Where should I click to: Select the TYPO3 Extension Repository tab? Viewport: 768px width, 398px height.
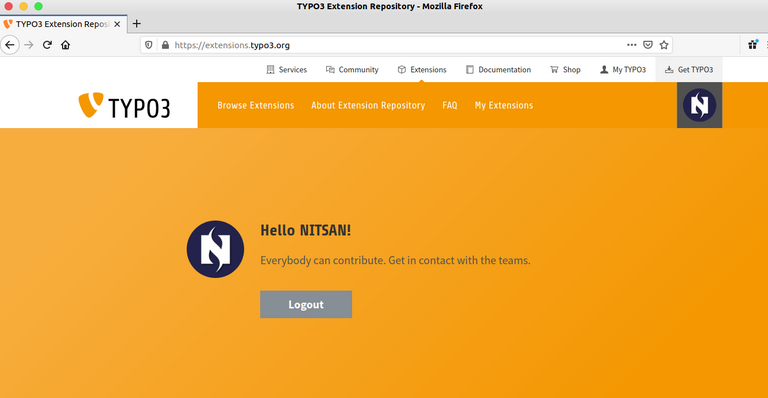[64, 24]
